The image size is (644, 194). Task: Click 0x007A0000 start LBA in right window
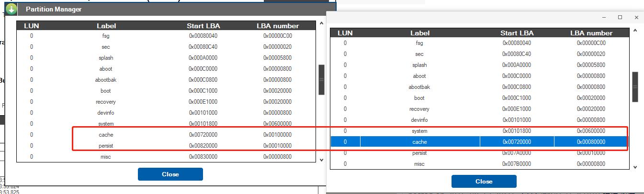[x=517, y=153]
